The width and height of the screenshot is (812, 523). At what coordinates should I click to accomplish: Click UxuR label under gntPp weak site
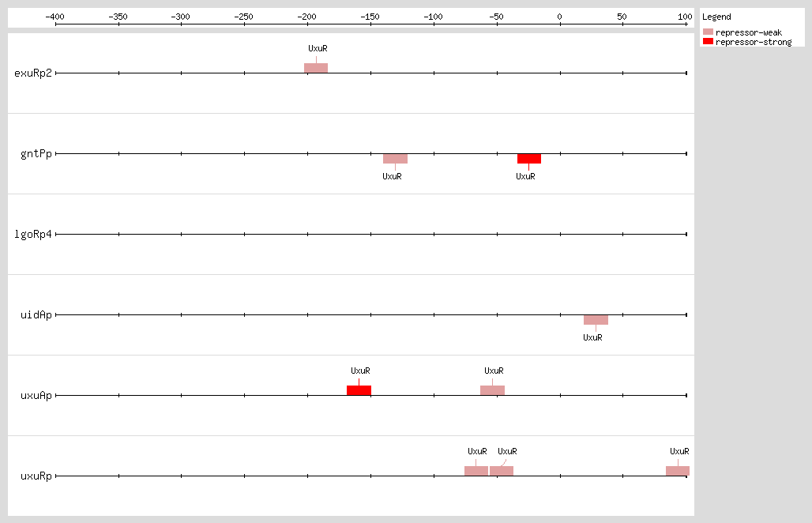[x=392, y=177]
